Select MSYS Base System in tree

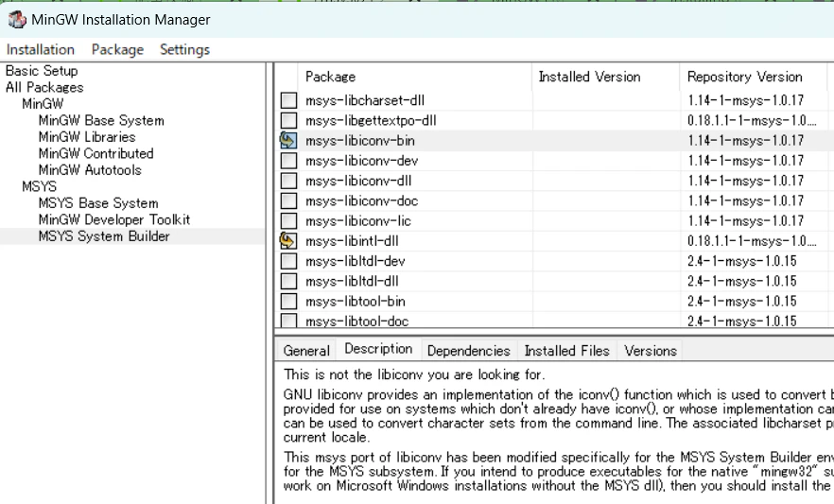98,203
